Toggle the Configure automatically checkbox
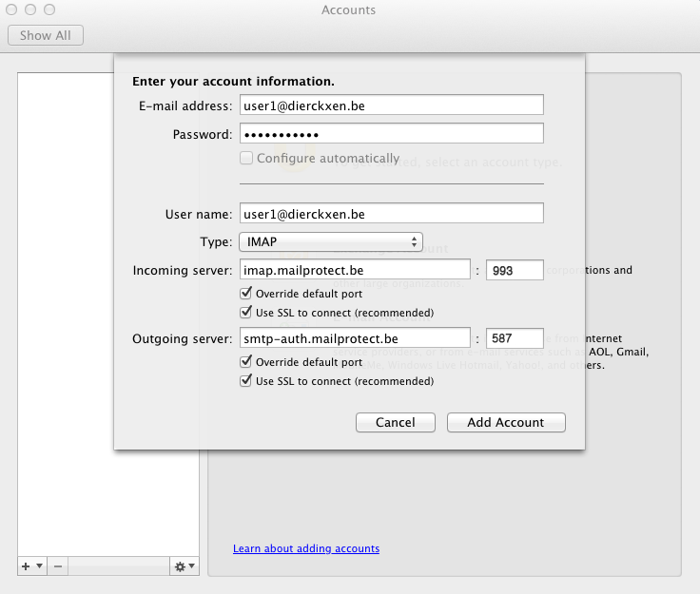700x594 pixels. (246, 159)
